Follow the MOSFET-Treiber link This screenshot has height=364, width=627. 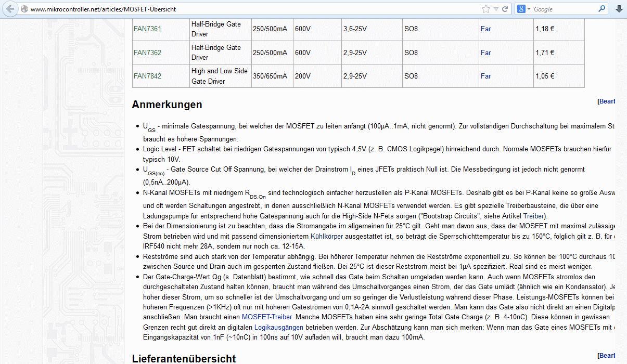coord(267,317)
